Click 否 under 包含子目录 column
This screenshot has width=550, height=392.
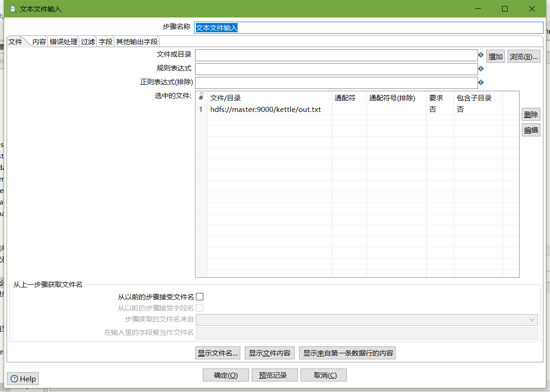[479, 109]
